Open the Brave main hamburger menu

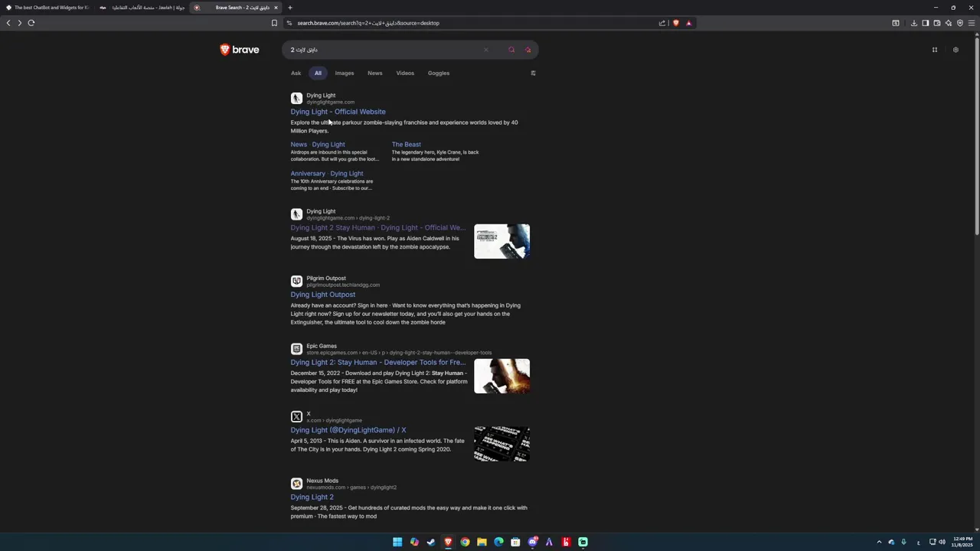coord(972,23)
